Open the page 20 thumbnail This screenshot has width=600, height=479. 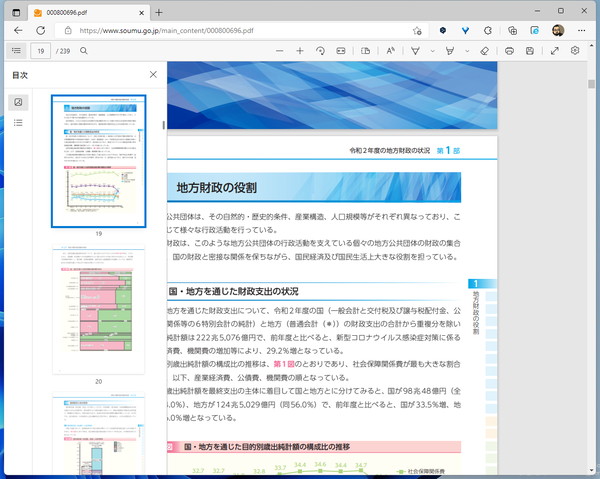pos(98,311)
